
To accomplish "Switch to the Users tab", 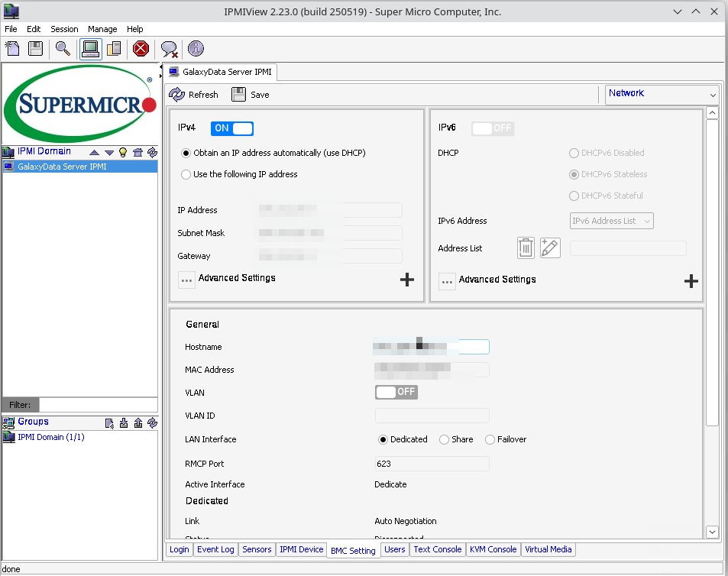I will pyautogui.click(x=395, y=549).
